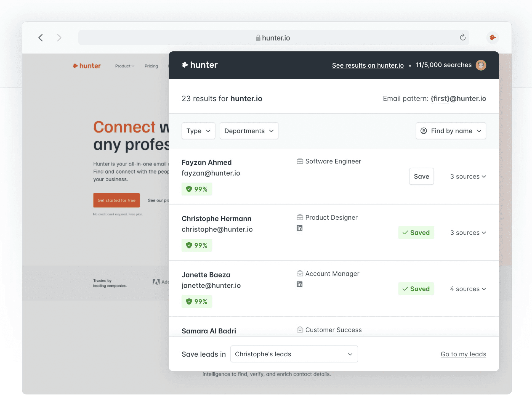Viewport: 532px width, 403px height.
Task: Click the name Fayzan Ahmed
Action: tap(207, 162)
